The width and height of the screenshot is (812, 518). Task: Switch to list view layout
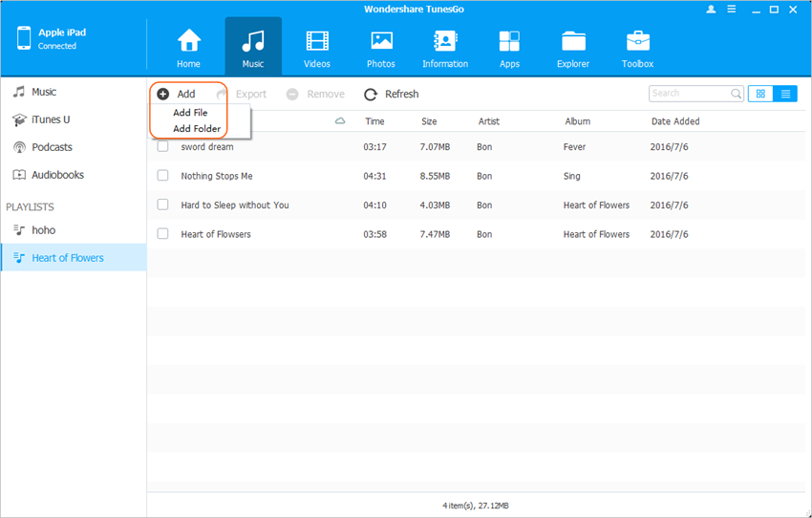point(785,94)
